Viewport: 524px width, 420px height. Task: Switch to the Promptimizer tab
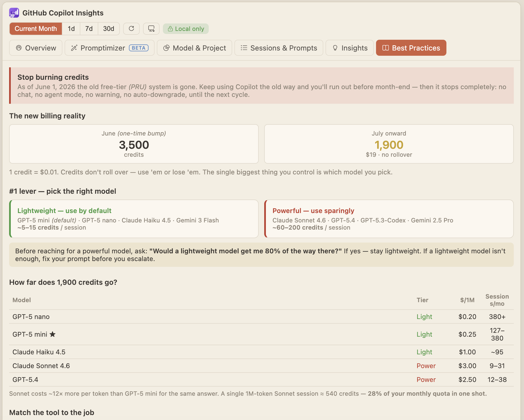[x=110, y=48]
